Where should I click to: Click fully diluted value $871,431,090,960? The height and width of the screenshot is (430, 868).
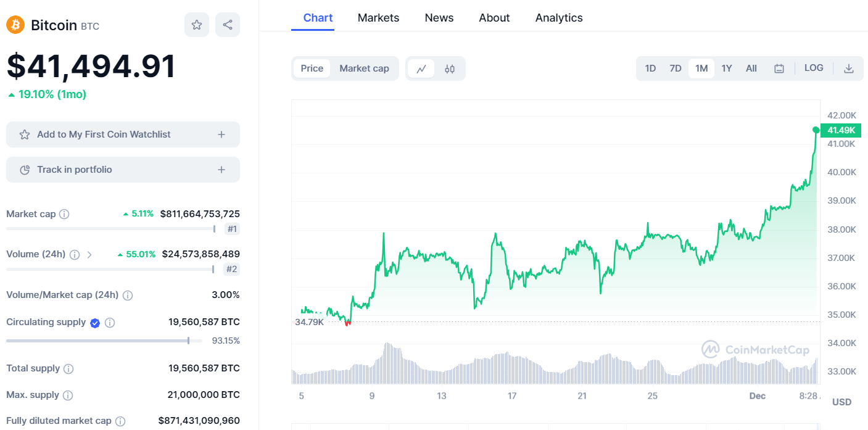[x=199, y=421]
